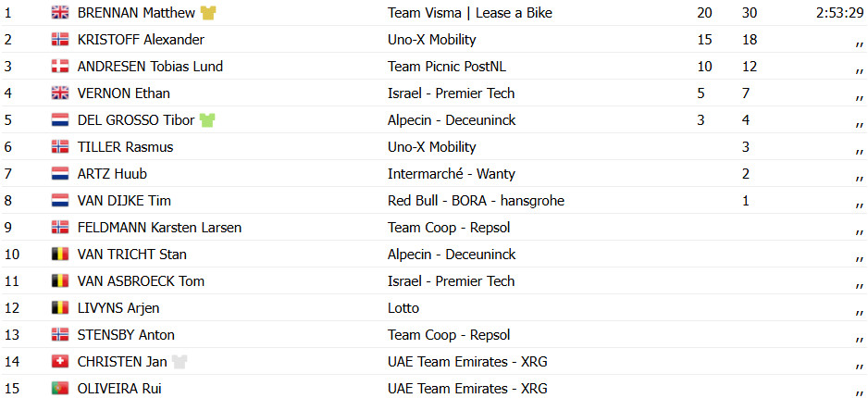Click the green jersey icon beside Del Grosso
This screenshot has width=868, height=398.
tap(207, 120)
